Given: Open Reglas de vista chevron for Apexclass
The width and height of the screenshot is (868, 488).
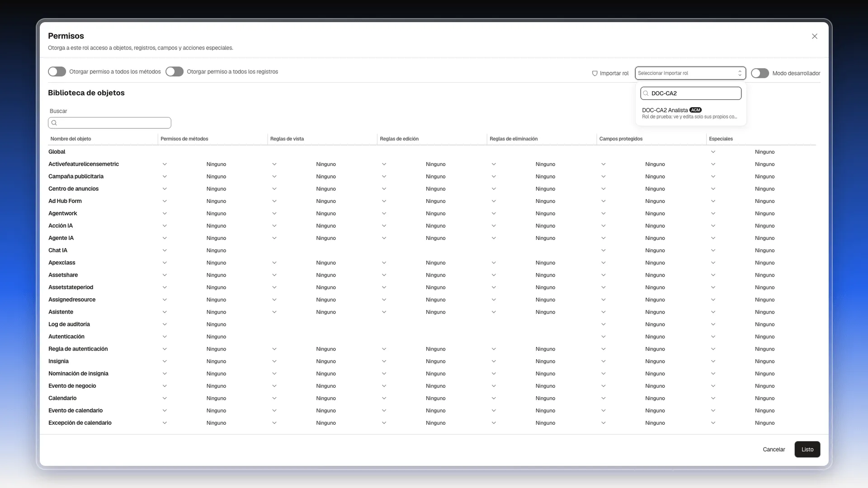Looking at the screenshot, I should [274, 263].
